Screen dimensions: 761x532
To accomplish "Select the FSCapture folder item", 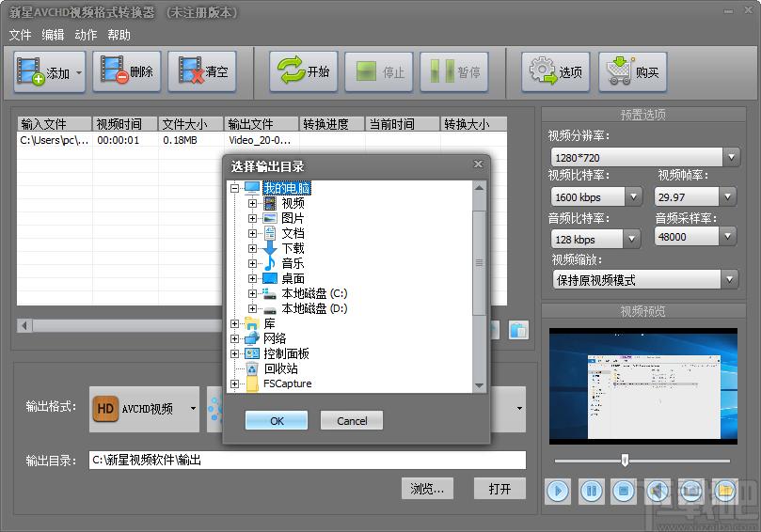I will tap(287, 383).
